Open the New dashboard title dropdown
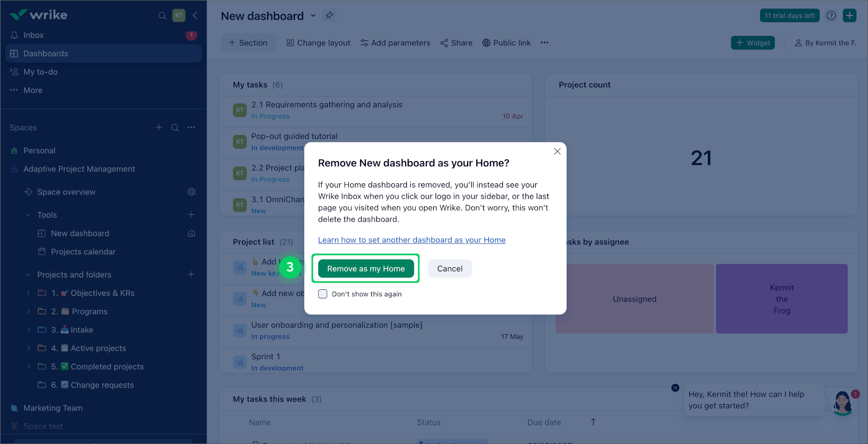This screenshot has width=868, height=444. click(313, 15)
